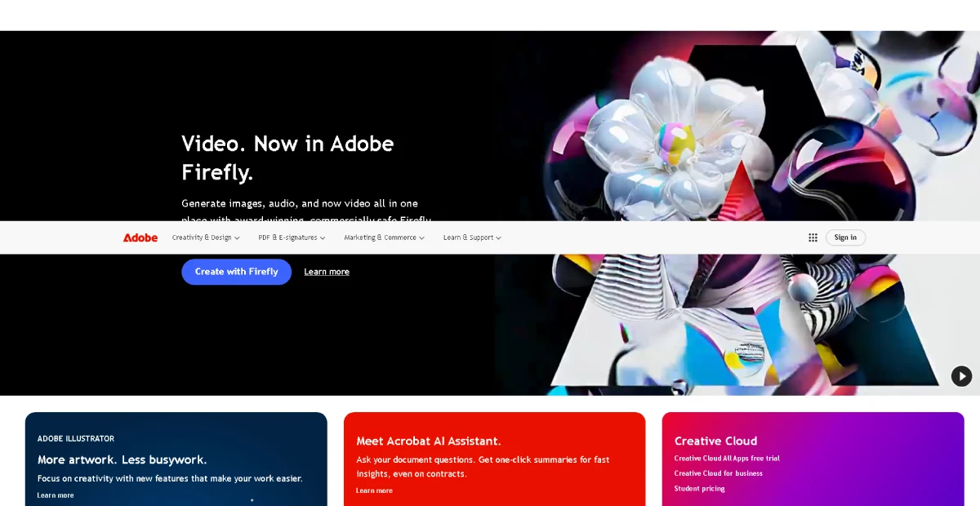This screenshot has height=506, width=980.
Task: Open Learn more in Adobe Illustrator card
Action: (x=56, y=495)
